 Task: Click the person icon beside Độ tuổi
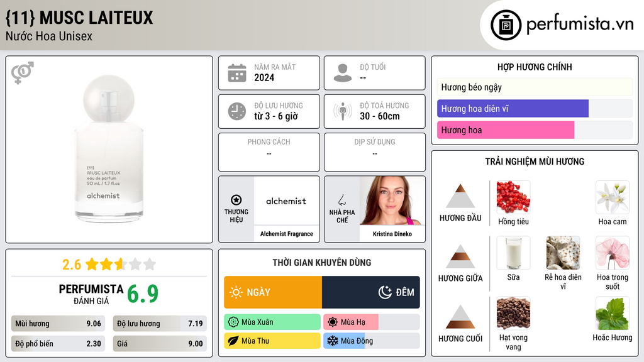[343, 73]
